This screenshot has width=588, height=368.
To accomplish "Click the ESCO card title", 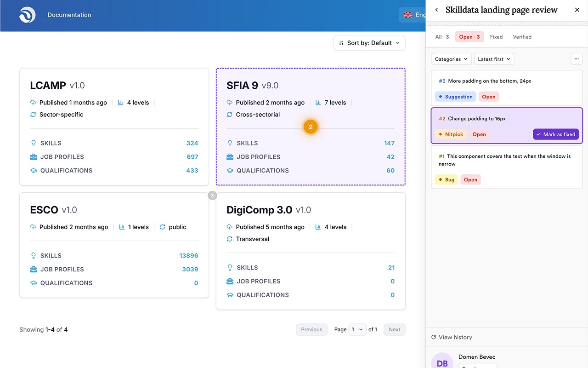I will click(x=44, y=210).
